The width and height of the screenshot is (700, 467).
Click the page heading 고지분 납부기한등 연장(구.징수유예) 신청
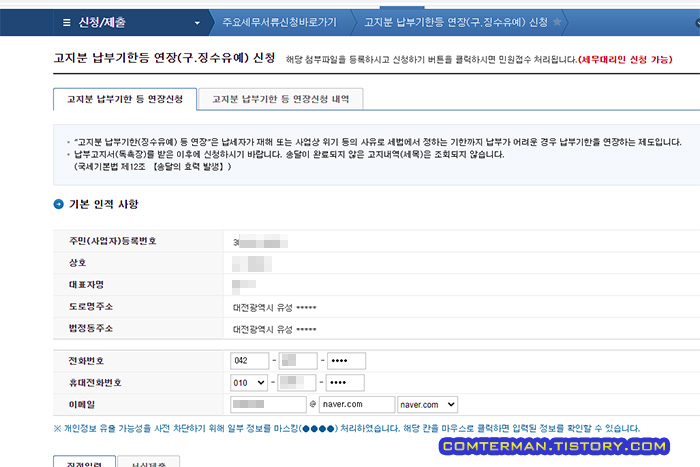tap(164, 58)
